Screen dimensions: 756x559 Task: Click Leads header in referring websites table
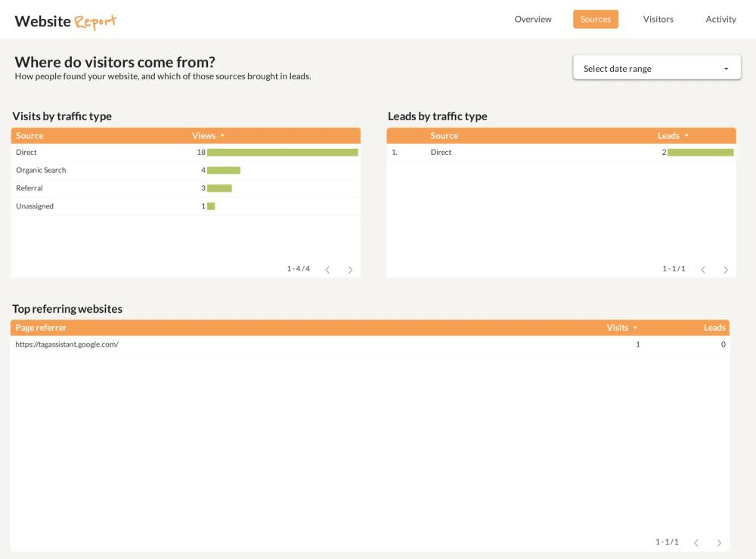pyautogui.click(x=714, y=328)
